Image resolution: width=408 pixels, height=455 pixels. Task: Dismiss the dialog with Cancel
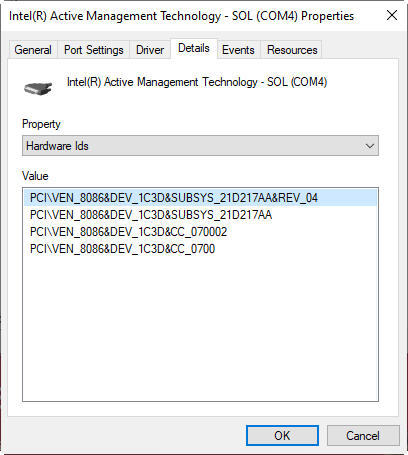coord(363,435)
